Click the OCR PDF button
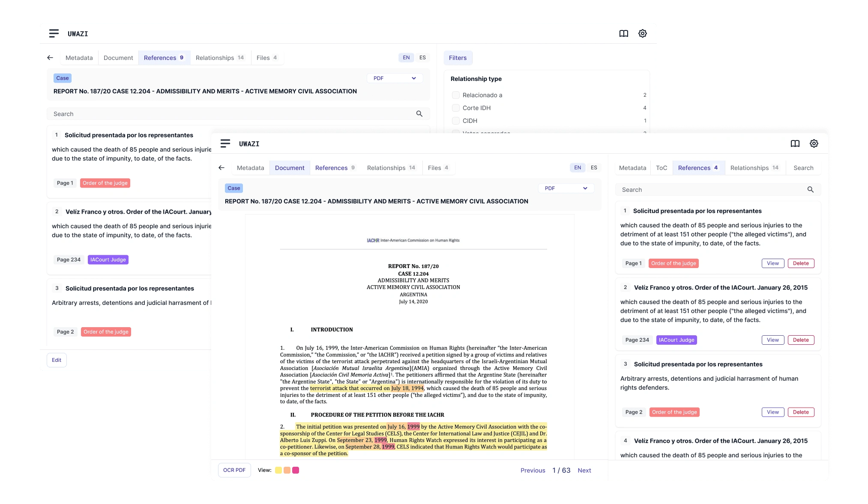 [234, 470]
